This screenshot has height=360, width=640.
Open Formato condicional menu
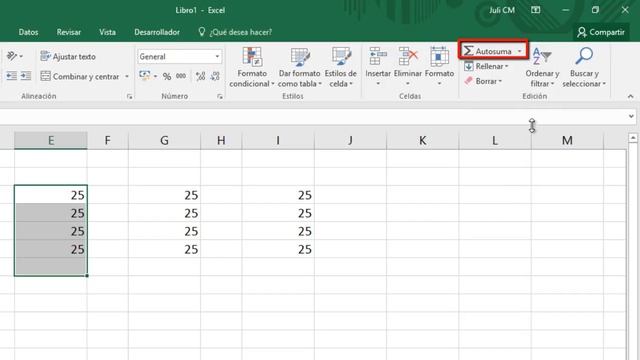coord(252,67)
